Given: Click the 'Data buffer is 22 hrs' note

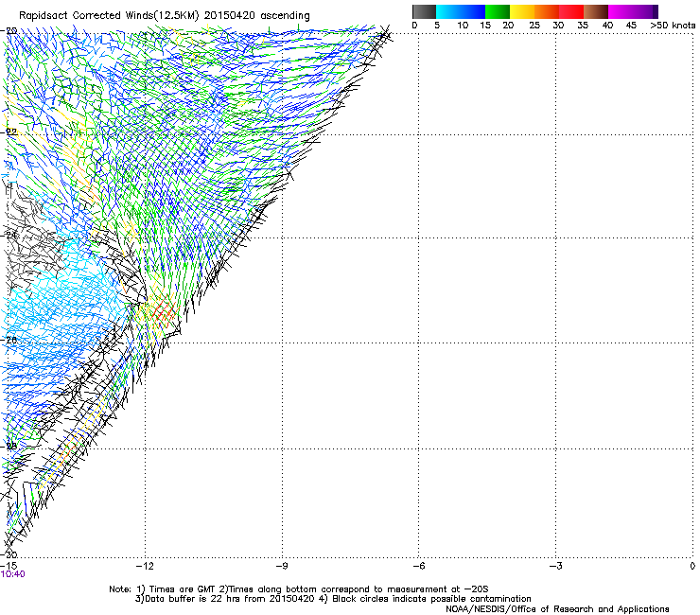Looking at the screenshot, I should coord(333,599).
